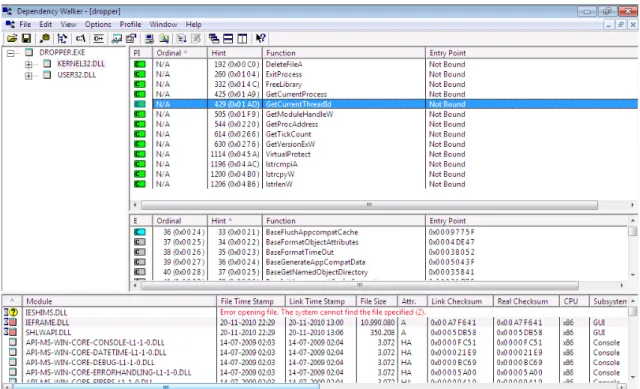Screen dimensions: 640x389
Task: Select API-MS-WIN-CORE-DATETIME-L1-1-0.DLL in the module list
Action: click(x=314, y=352)
